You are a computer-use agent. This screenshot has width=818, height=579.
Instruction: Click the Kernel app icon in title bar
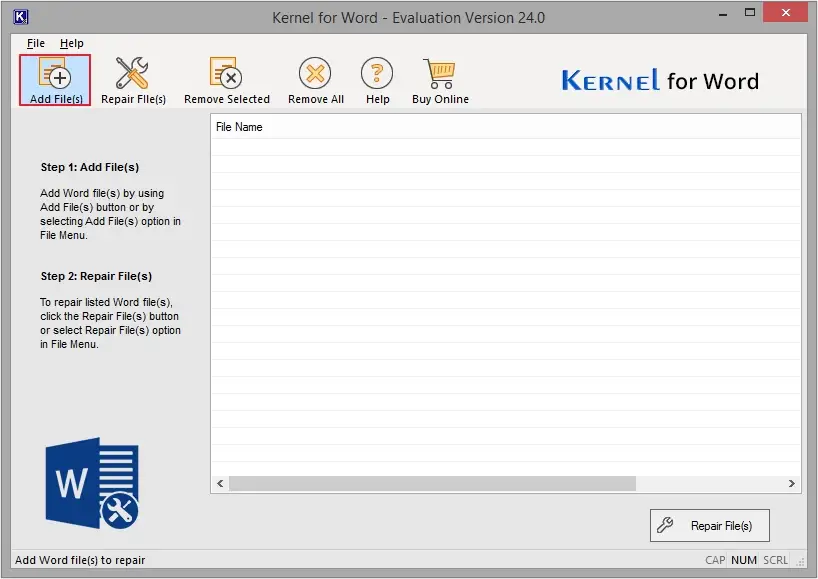tap(20, 17)
